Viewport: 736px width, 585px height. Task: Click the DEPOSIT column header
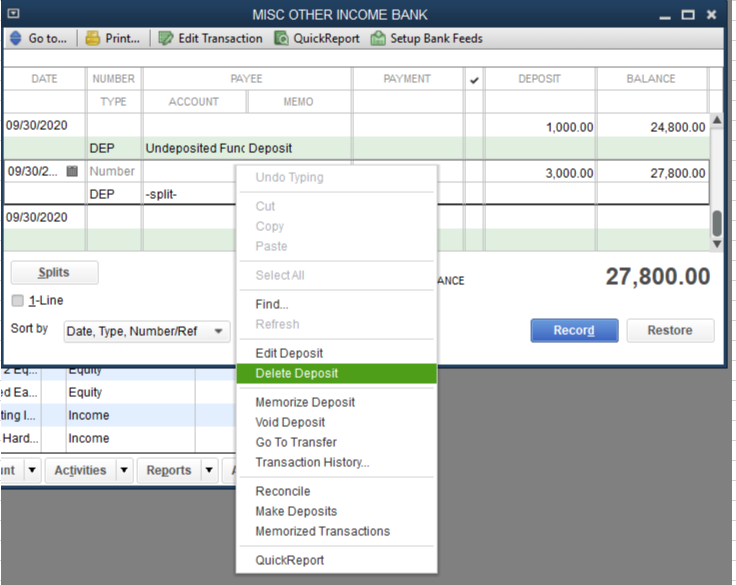539,79
